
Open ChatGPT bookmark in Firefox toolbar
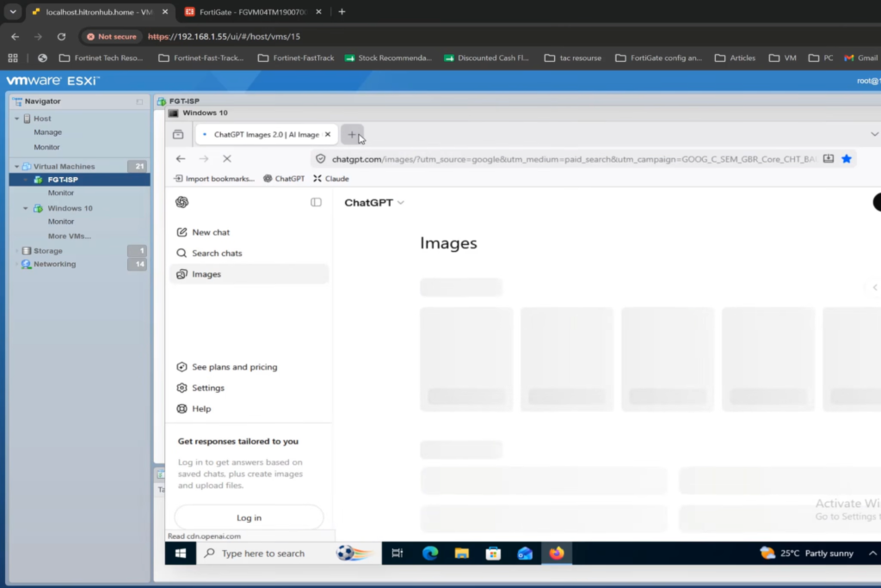click(284, 179)
